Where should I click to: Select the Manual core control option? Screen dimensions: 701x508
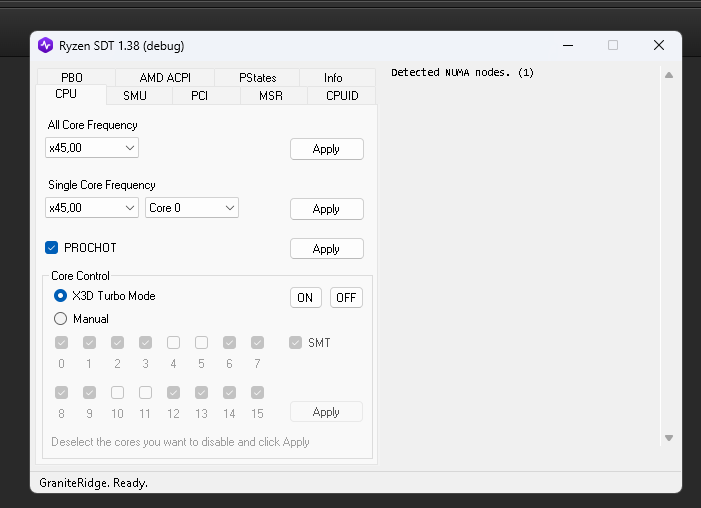coord(61,319)
